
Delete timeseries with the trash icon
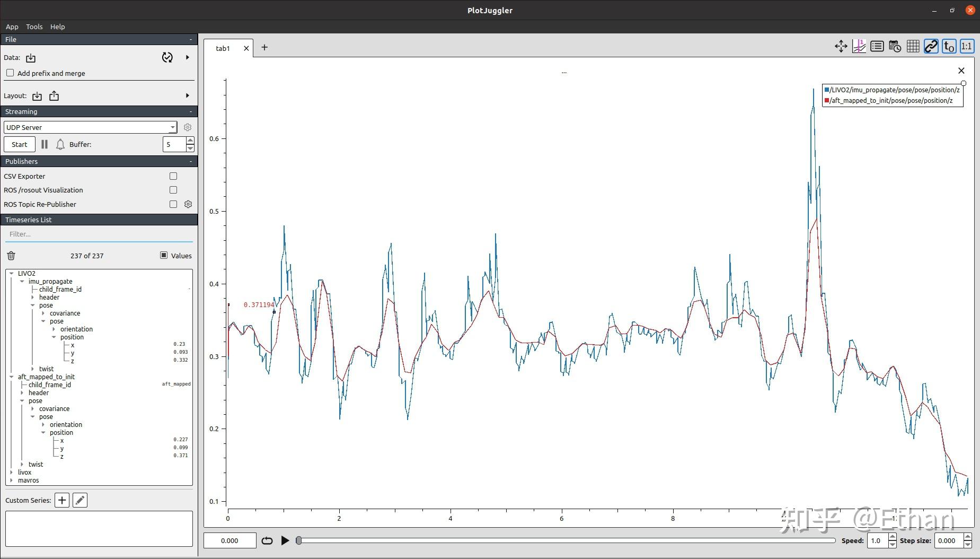coord(11,256)
